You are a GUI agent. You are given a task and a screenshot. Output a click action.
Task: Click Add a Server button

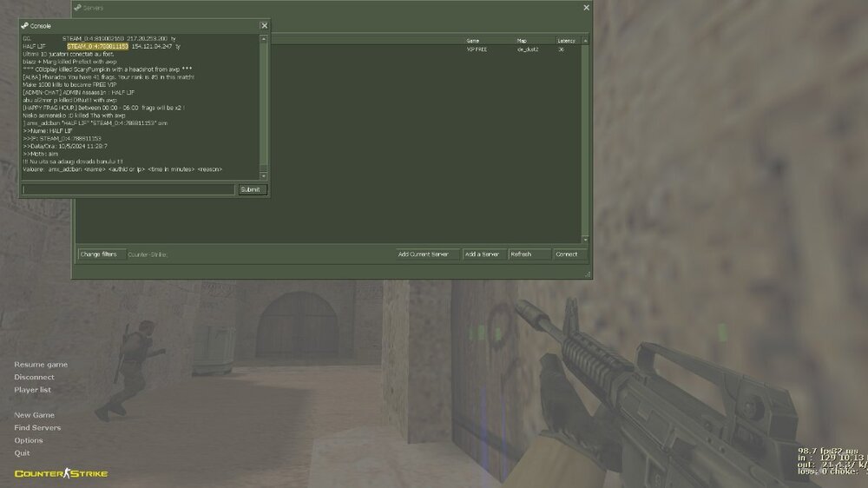tap(483, 254)
